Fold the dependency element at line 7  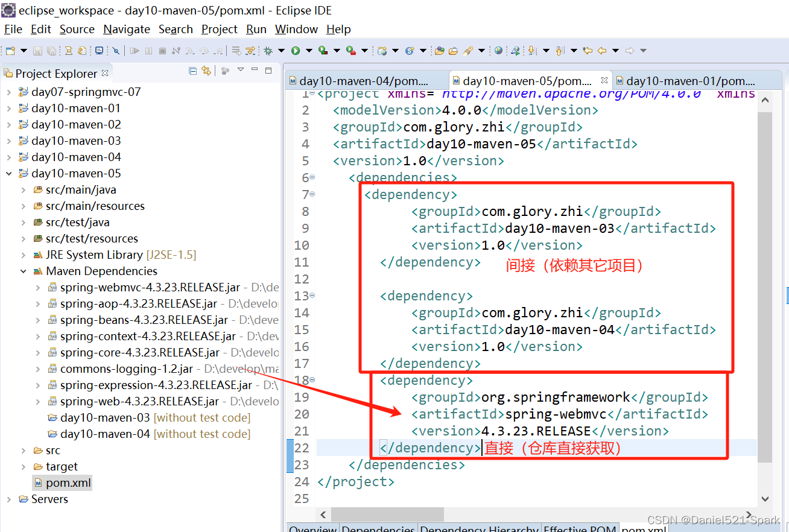[312, 194]
